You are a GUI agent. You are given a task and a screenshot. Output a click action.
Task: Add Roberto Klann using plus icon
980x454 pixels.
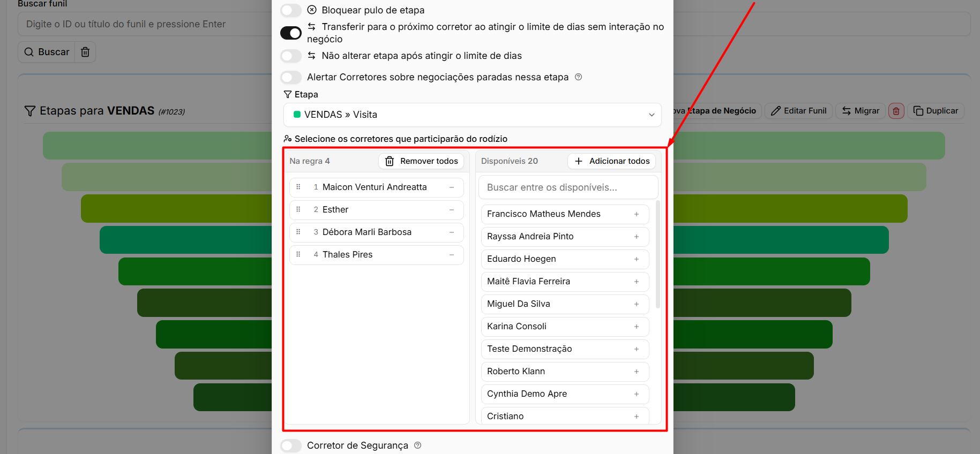coord(637,372)
